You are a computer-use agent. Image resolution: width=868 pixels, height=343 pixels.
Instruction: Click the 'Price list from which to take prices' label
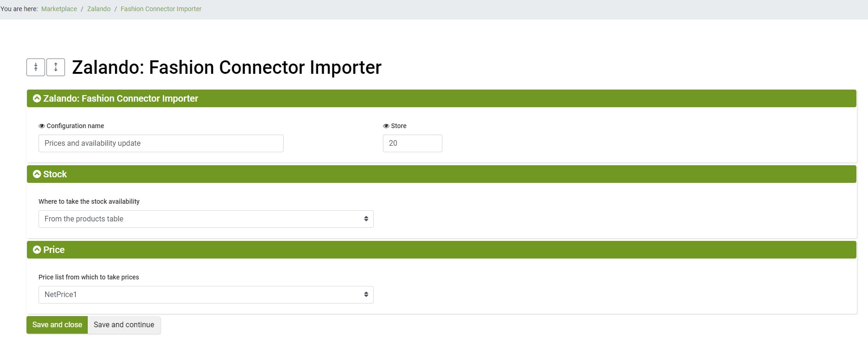(89, 277)
